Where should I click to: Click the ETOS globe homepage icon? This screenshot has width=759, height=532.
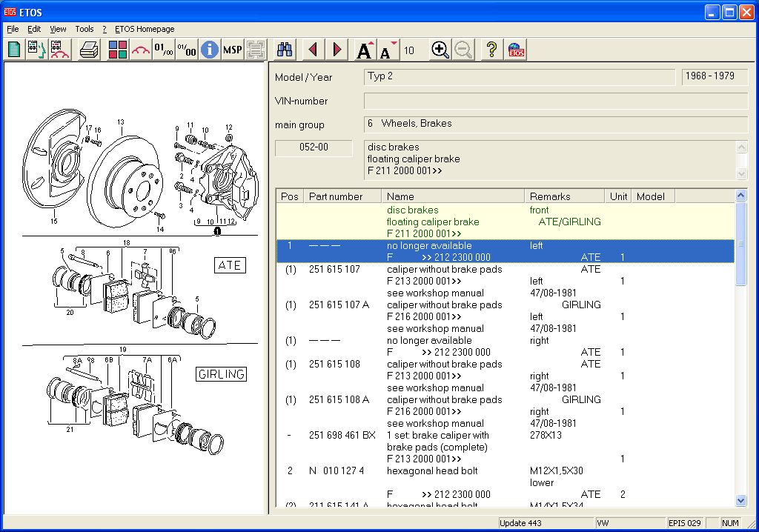516,50
